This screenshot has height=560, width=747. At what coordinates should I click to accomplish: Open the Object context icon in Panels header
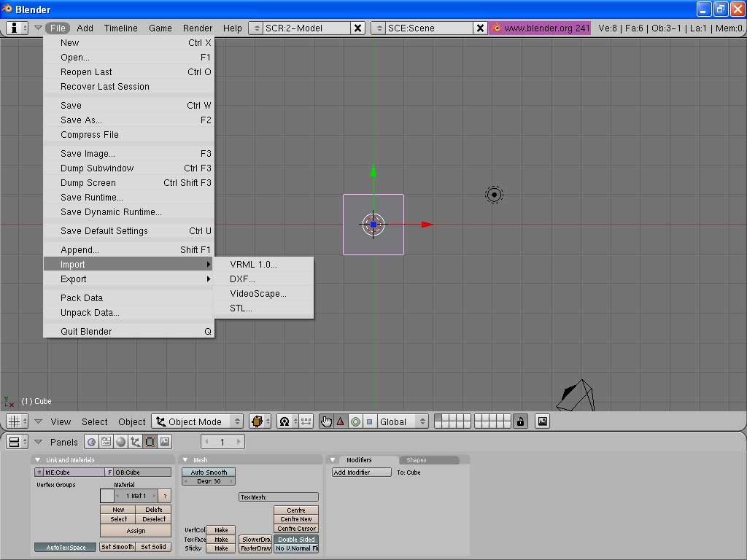pyautogui.click(x=135, y=442)
